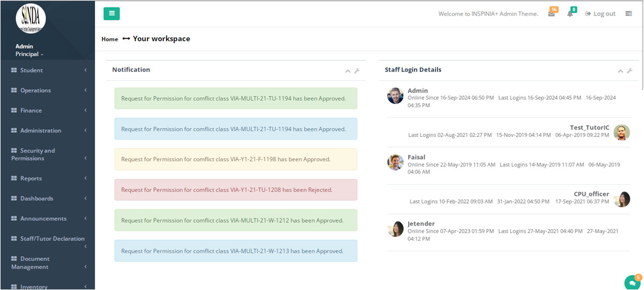644x290 pixels.
Task: Open the Reports sidebar menu
Action: (47, 178)
